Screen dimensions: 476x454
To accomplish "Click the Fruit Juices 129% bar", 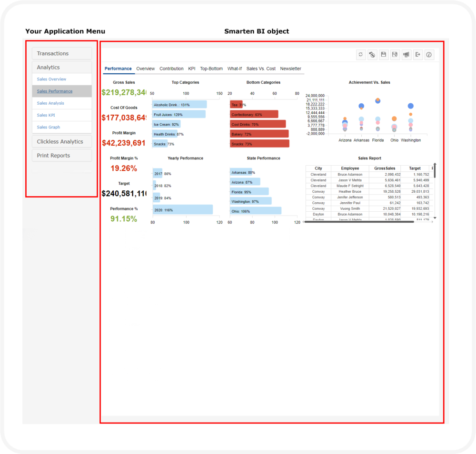I will pyautogui.click(x=179, y=114).
